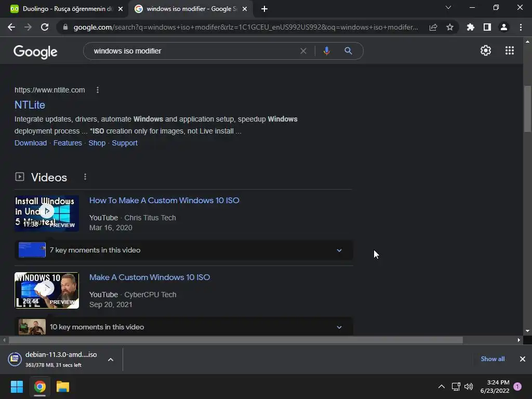This screenshot has height=399, width=532.
Task: Open the NTLite Support sitelink
Action: [125, 143]
